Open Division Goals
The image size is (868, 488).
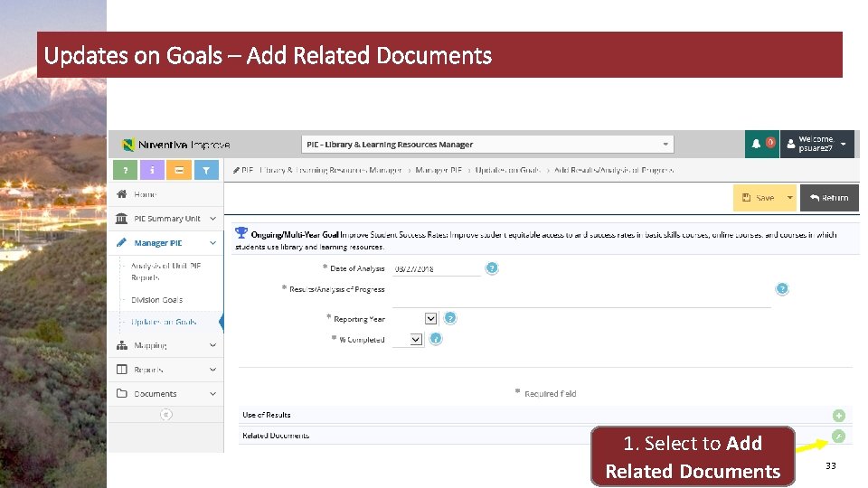click(156, 299)
